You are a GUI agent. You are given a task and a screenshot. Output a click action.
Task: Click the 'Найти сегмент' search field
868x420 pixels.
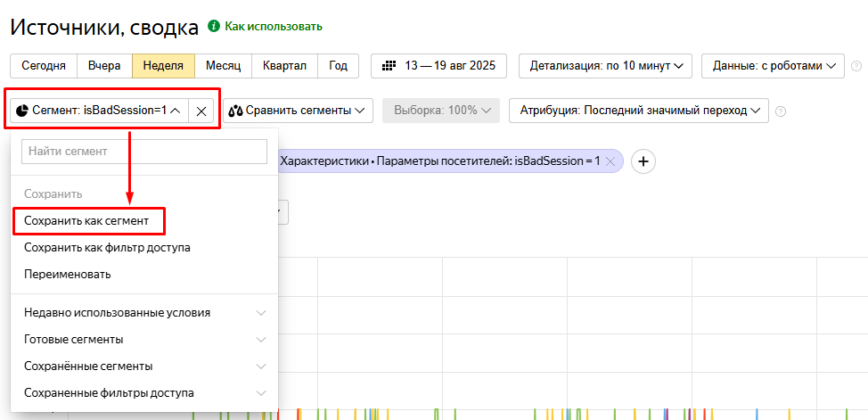click(144, 152)
